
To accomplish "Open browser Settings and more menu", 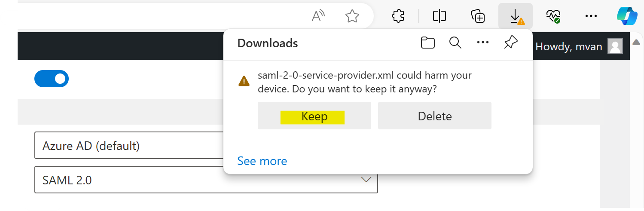I will (591, 16).
